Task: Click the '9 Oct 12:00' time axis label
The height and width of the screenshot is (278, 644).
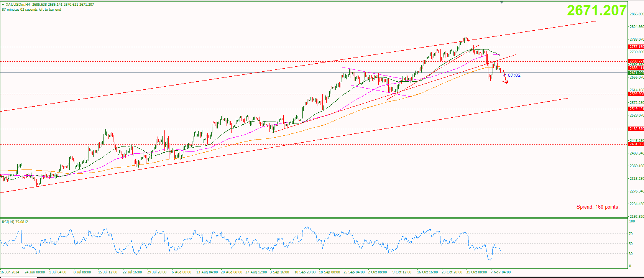Action: 402,272
